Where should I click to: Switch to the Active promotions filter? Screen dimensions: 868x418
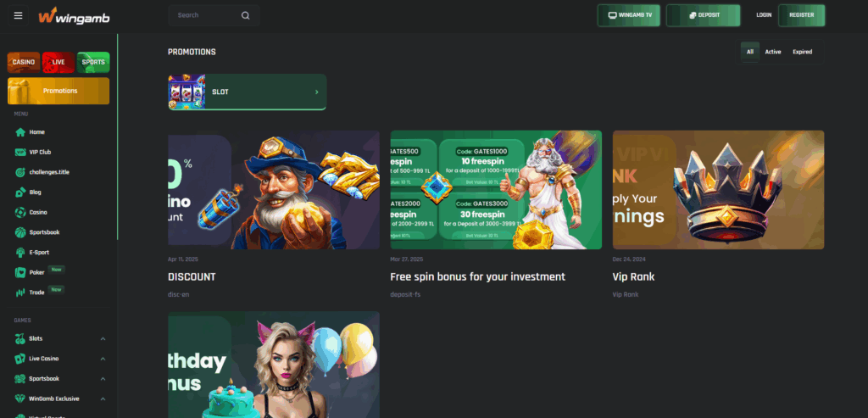pos(773,52)
